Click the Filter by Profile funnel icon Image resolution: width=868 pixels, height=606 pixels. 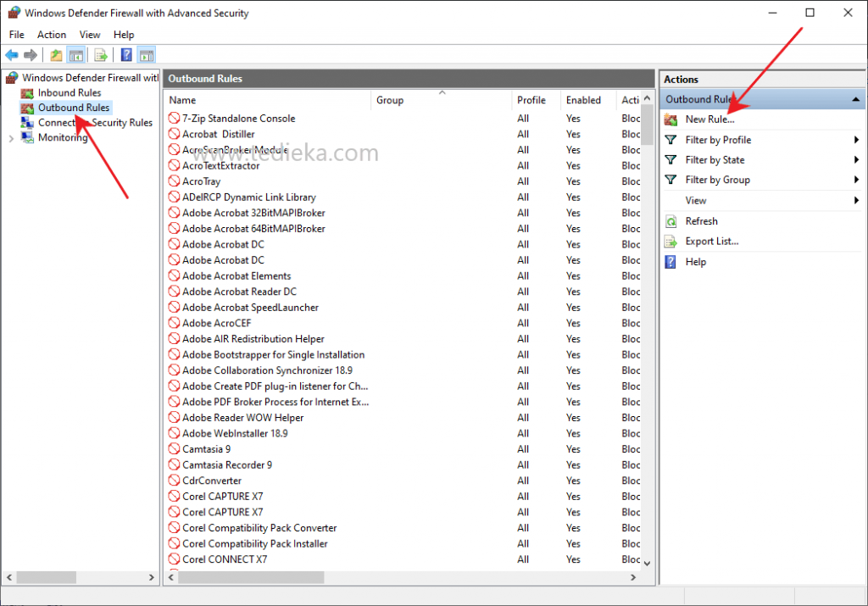[671, 140]
